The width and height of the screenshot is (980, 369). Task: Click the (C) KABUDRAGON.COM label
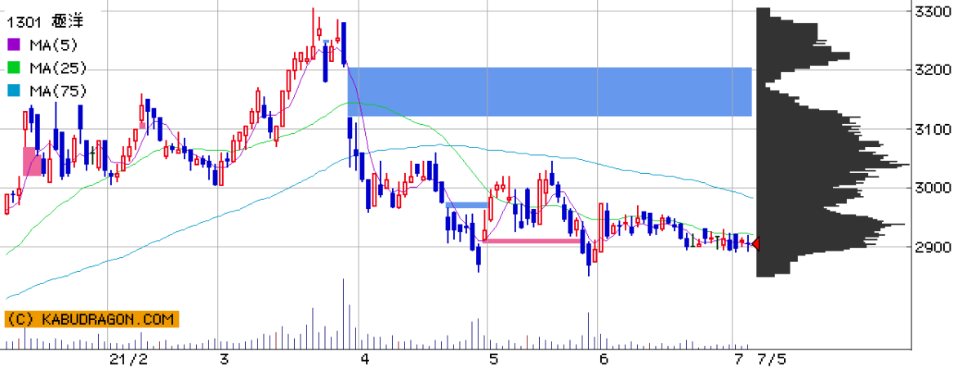(91, 319)
